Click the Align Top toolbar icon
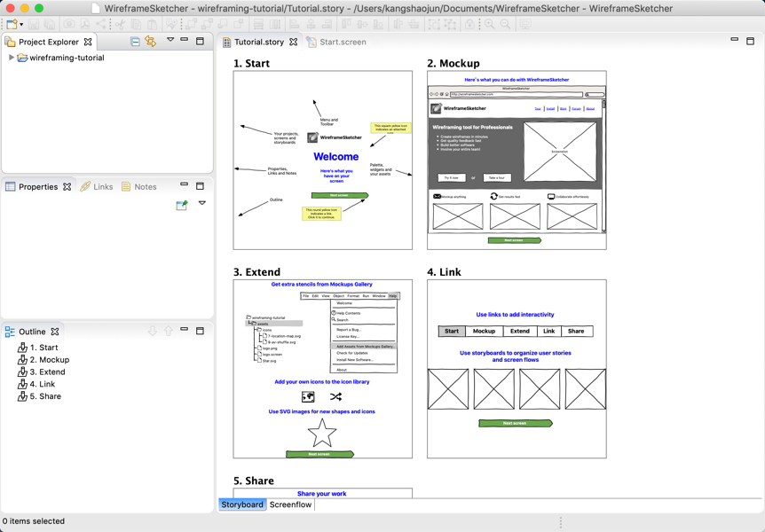 [x=346, y=24]
